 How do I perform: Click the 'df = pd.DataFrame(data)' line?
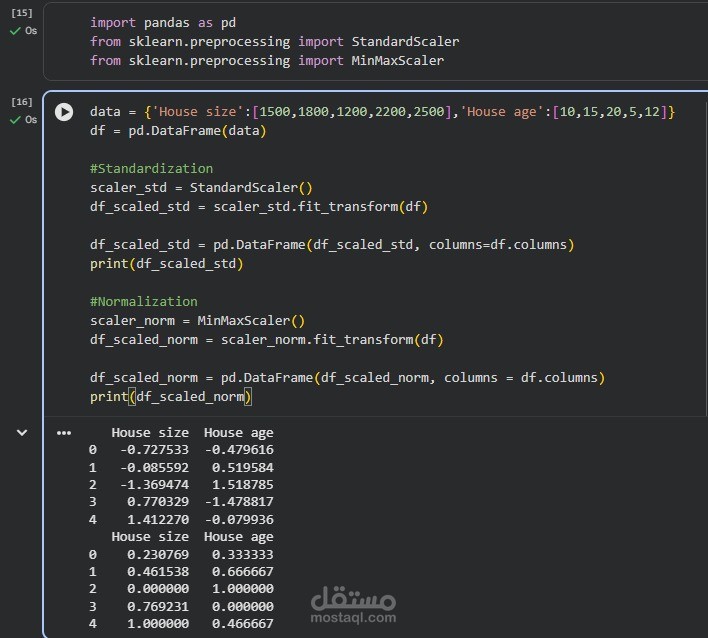pos(178,131)
